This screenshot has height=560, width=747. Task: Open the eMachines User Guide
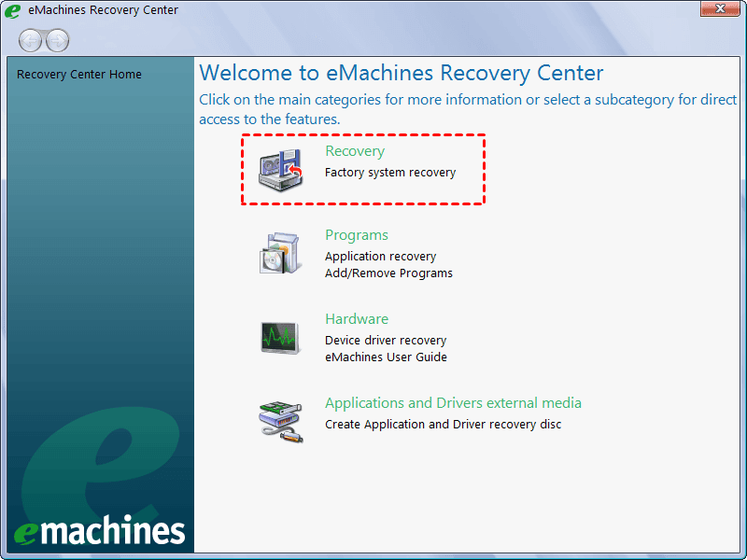pos(386,357)
